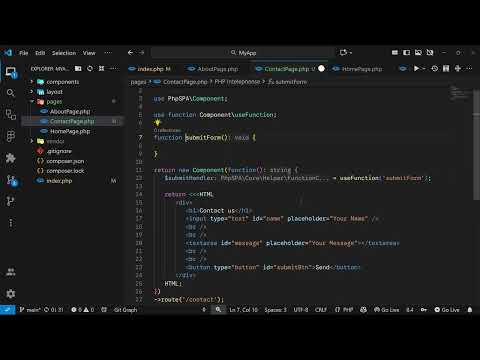Click the lightbulb code action icon
Viewport: 480px width, 360px height.
[158, 122]
